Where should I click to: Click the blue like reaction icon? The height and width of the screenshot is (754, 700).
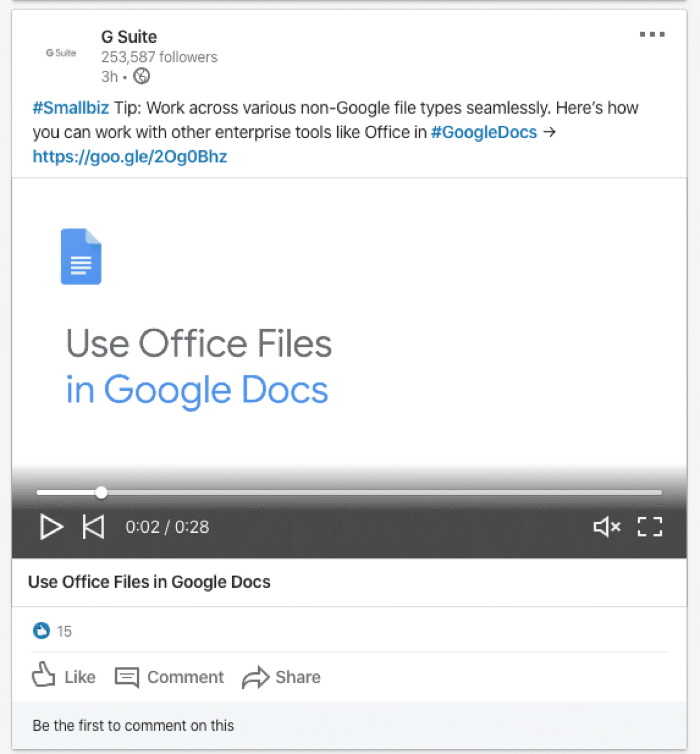(41, 630)
